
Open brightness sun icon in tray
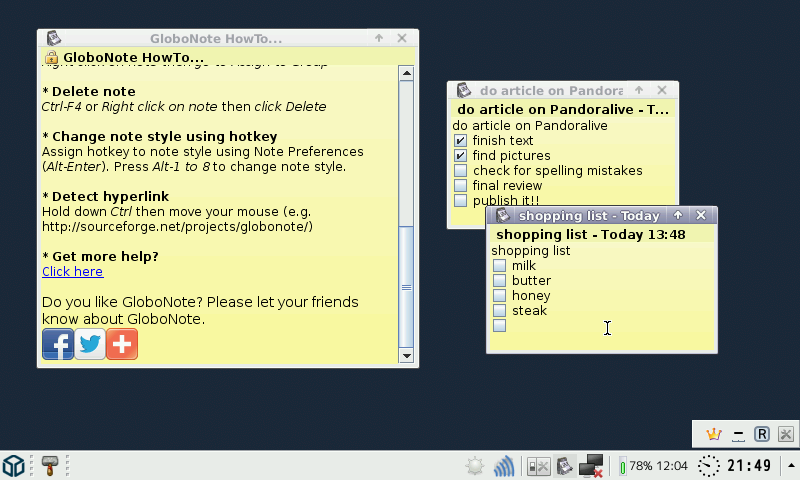coord(474,466)
